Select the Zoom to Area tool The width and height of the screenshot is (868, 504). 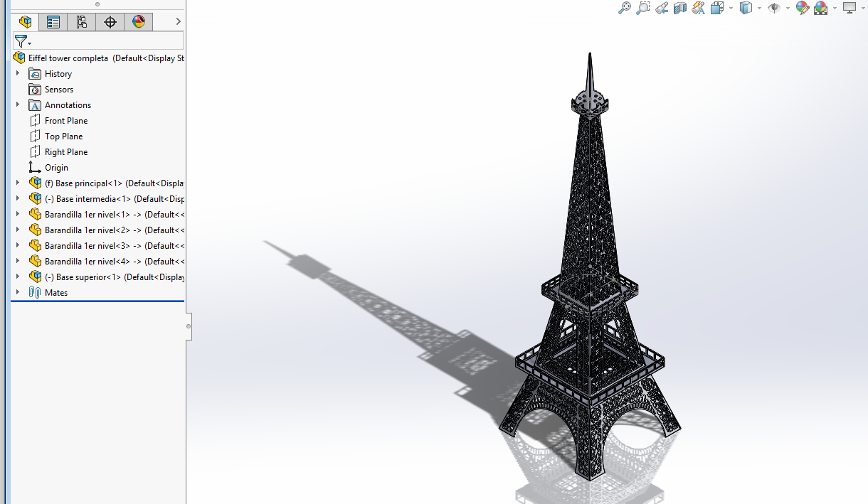tap(642, 8)
